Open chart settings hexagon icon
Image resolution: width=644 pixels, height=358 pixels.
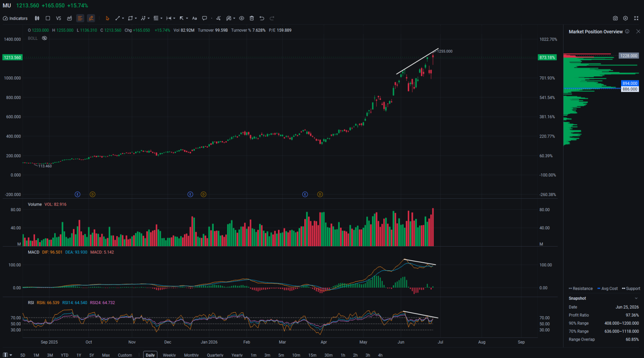(625, 18)
